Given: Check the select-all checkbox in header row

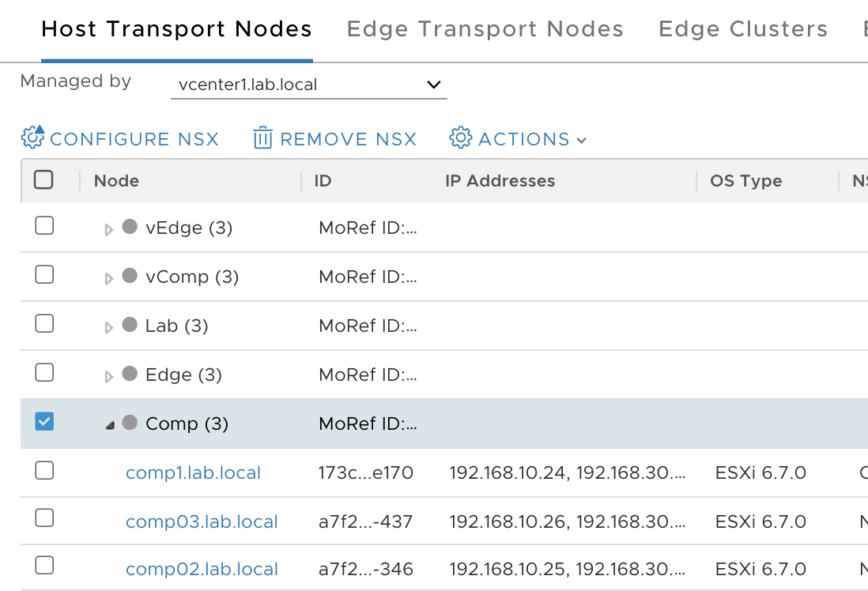Looking at the screenshot, I should [44, 180].
